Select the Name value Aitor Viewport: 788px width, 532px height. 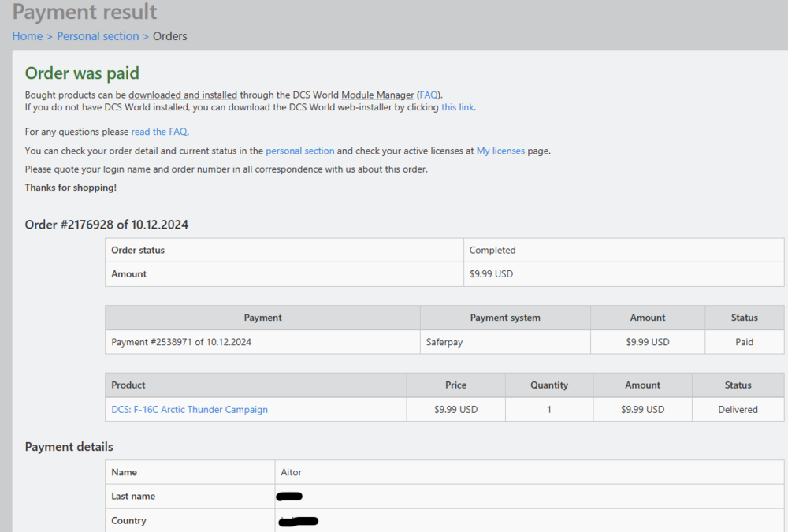(292, 472)
